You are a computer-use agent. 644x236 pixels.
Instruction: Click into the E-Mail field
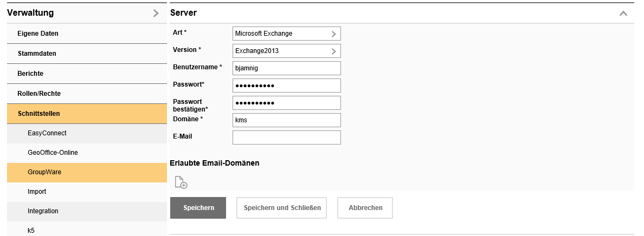[x=286, y=137]
